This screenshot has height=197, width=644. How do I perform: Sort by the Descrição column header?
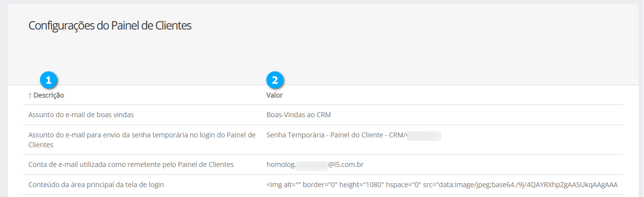(x=49, y=95)
